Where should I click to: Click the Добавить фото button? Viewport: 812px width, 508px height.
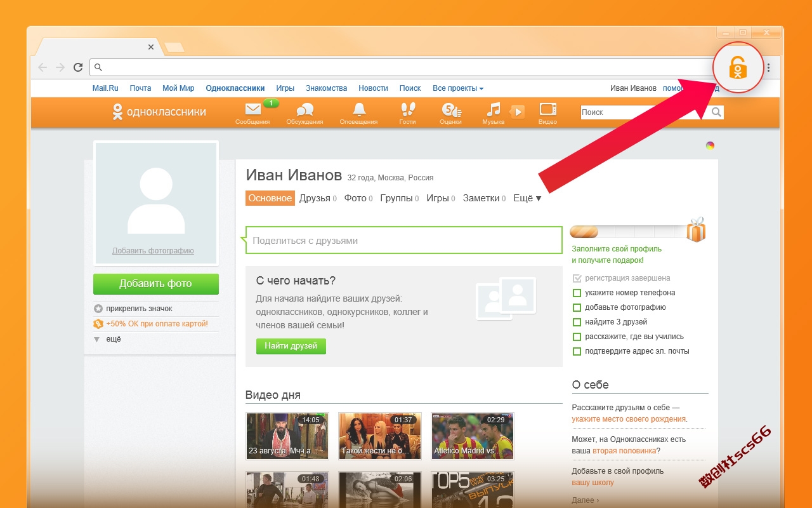tap(156, 284)
